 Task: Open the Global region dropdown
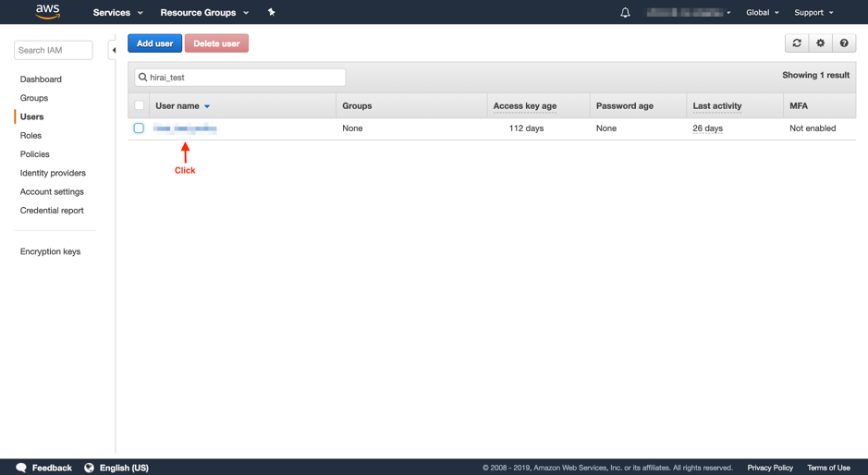[x=762, y=13]
